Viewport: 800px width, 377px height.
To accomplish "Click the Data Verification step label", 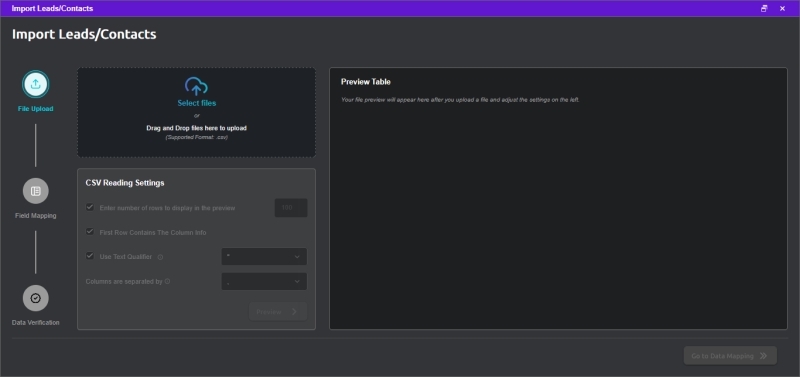I will pos(36,322).
